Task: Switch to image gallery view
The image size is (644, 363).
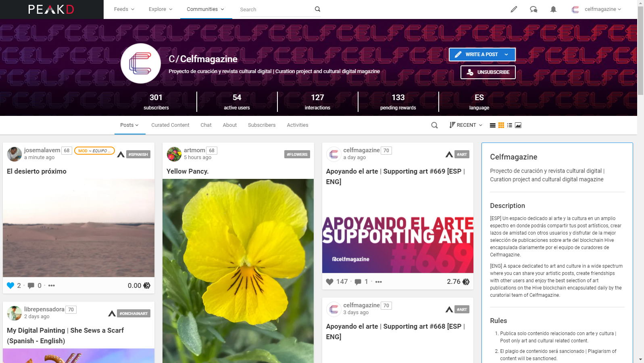Action: coord(518,125)
